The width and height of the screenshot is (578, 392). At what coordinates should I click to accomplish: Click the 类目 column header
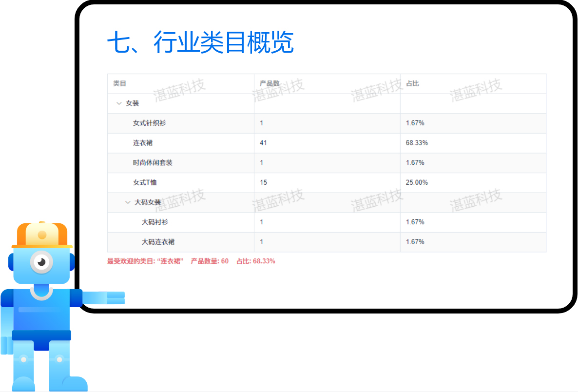tap(119, 84)
